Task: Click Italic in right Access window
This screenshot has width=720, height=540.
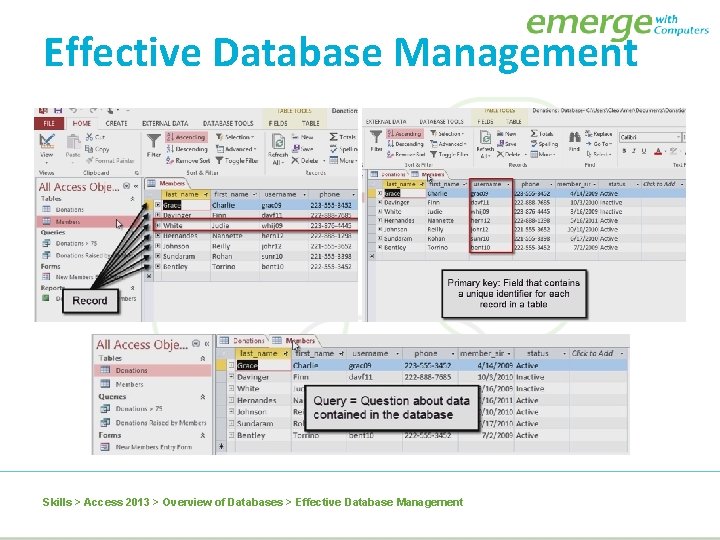Action: point(634,151)
